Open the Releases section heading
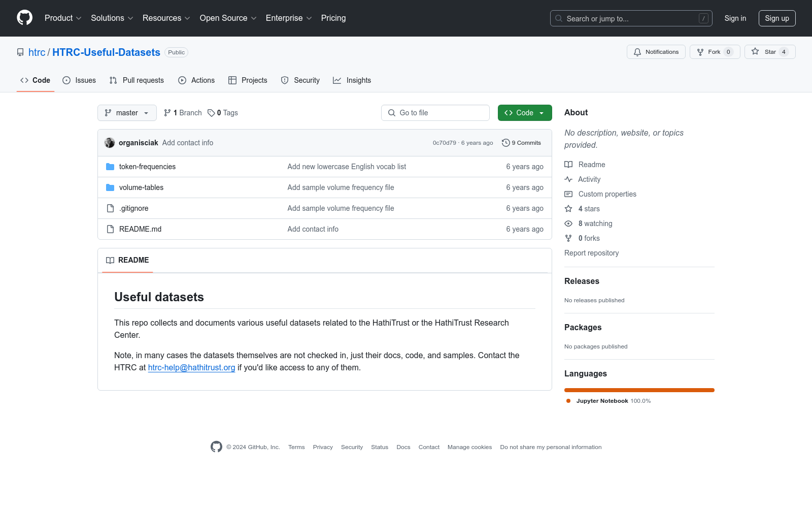 582,281
